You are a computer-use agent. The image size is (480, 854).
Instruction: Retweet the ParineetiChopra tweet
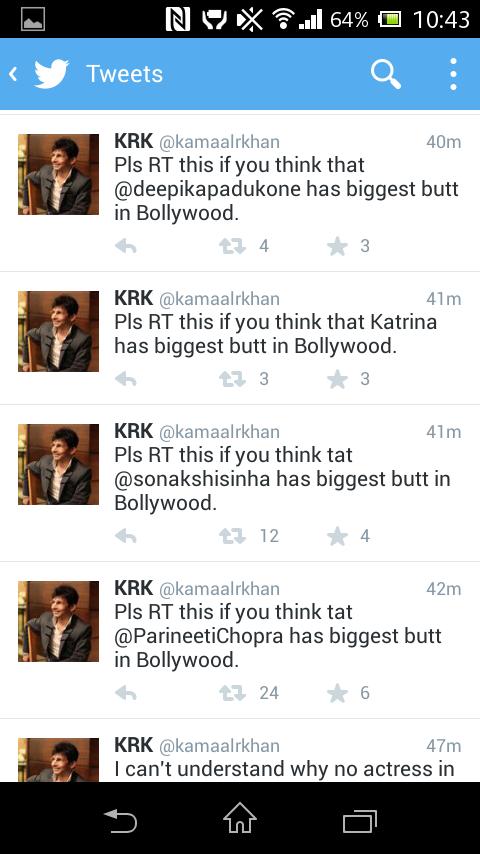pyautogui.click(x=233, y=693)
